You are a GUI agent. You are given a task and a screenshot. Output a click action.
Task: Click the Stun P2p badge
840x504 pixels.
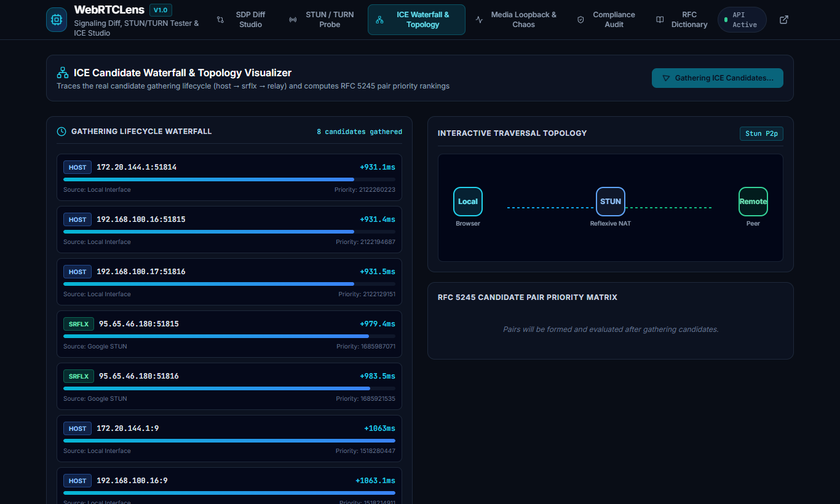click(x=761, y=133)
